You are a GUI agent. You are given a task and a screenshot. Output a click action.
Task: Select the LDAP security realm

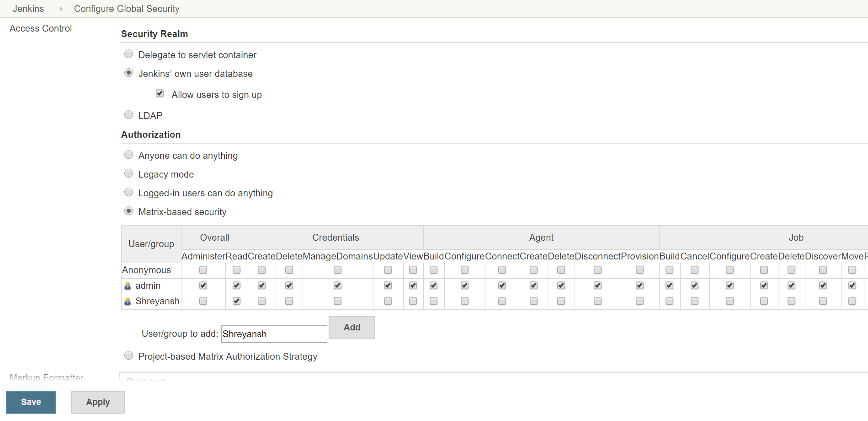pos(129,115)
